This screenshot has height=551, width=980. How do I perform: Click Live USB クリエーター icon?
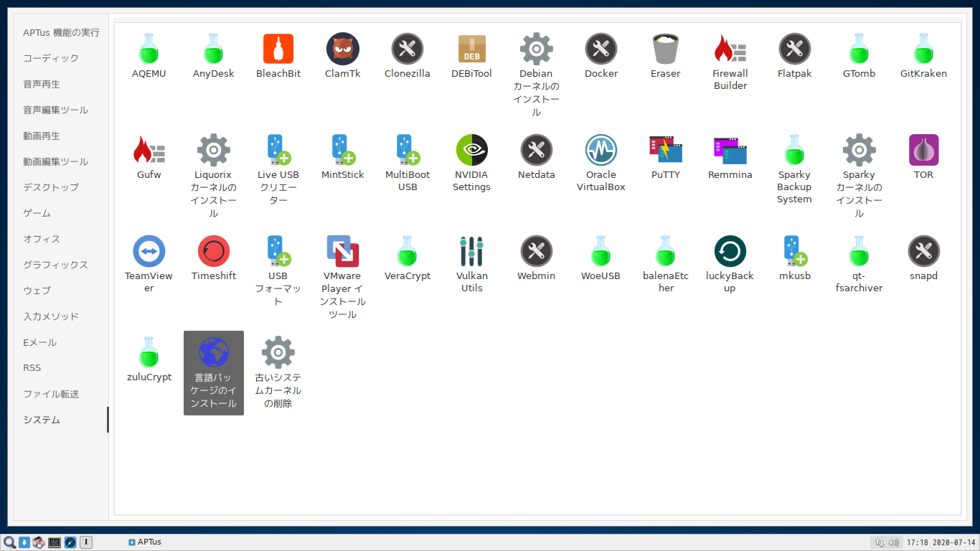(278, 150)
